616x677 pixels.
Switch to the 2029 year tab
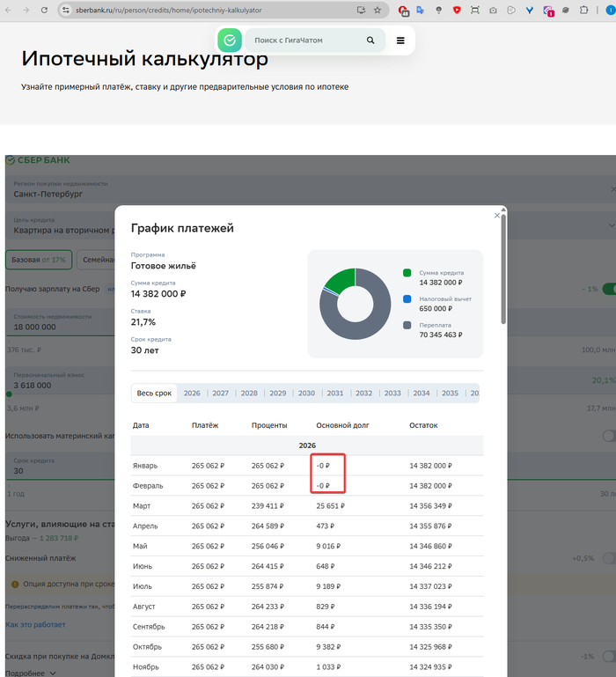pos(277,394)
